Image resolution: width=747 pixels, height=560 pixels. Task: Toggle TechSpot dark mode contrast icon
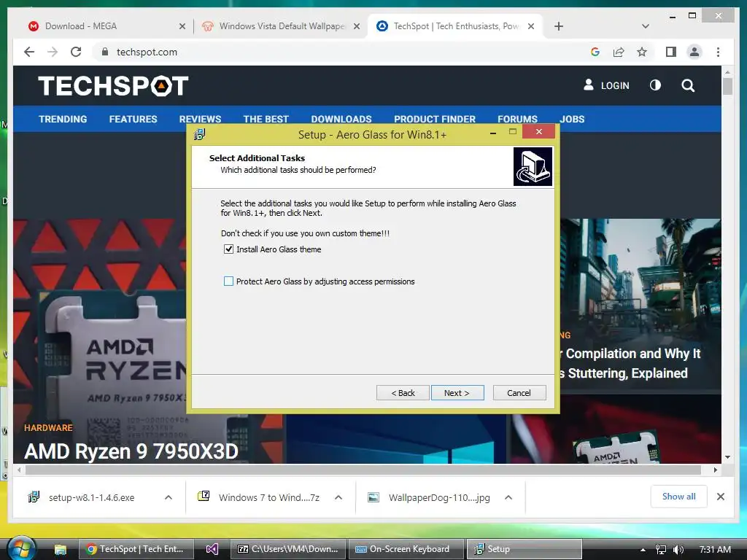656,85
